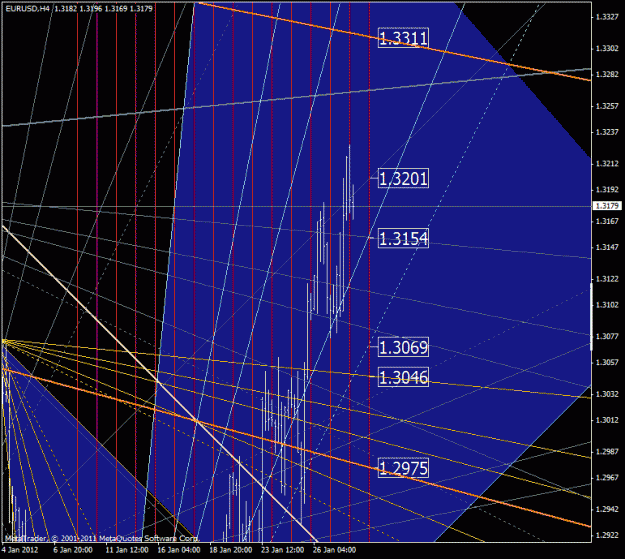Click the 1.3122 price scale value
The image size is (625, 559).
point(607,279)
